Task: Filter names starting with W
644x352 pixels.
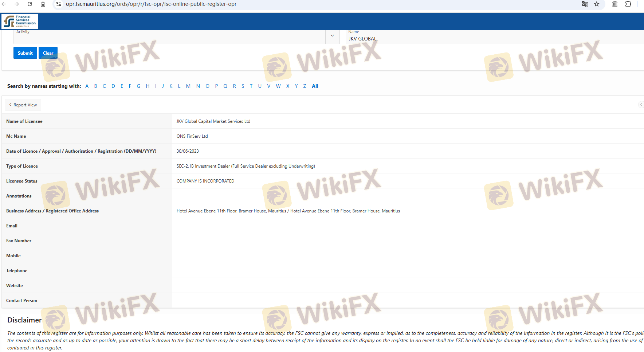Action: coord(278,86)
